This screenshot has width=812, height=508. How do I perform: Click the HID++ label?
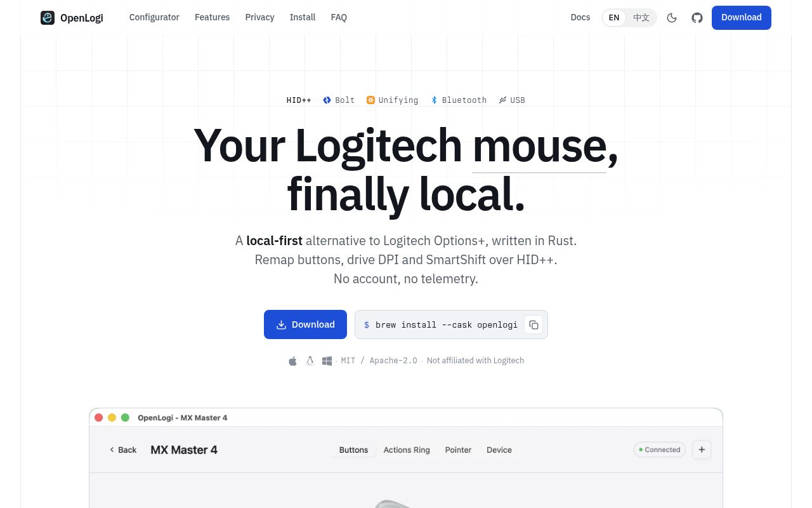click(x=299, y=100)
